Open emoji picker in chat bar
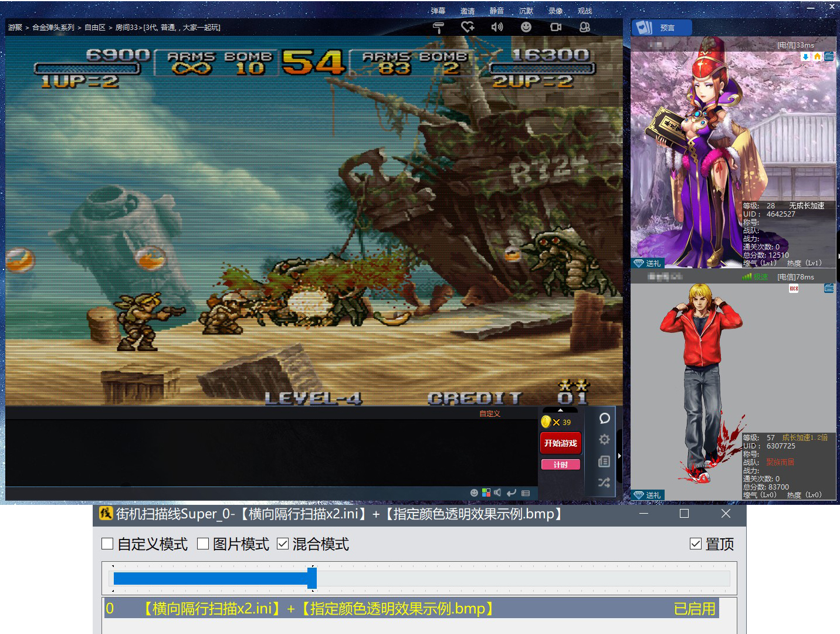 (474, 493)
